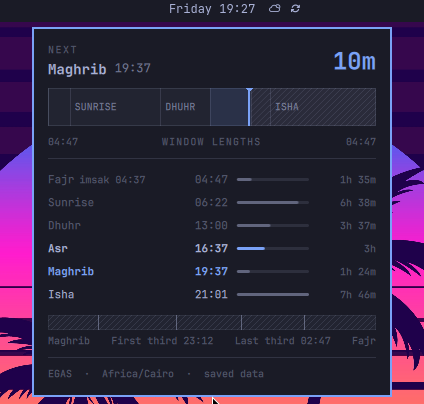Click the Fajr imsak 04:37 row label
The image size is (424, 404).
tap(97, 180)
